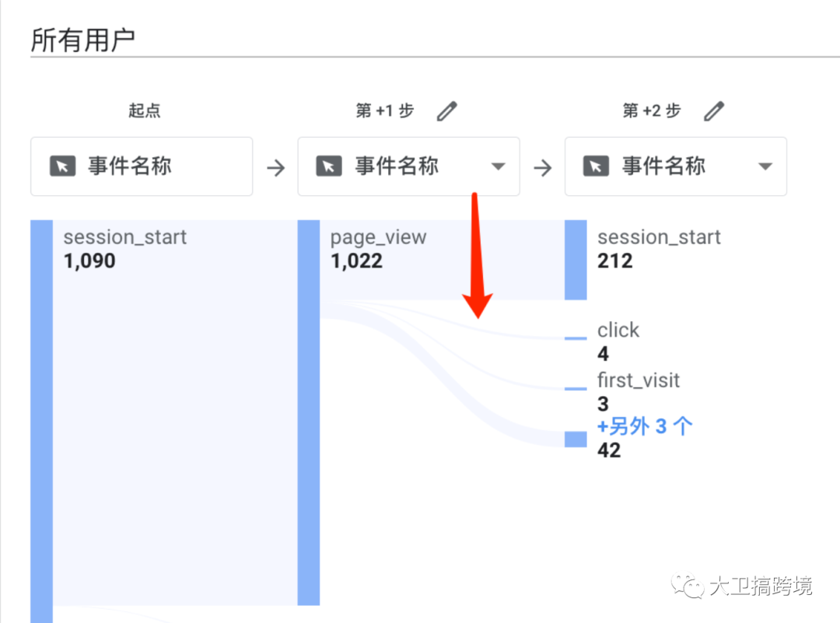The width and height of the screenshot is (840, 623).
Task: Click the session_start 212 node bar
Action: coord(576,260)
